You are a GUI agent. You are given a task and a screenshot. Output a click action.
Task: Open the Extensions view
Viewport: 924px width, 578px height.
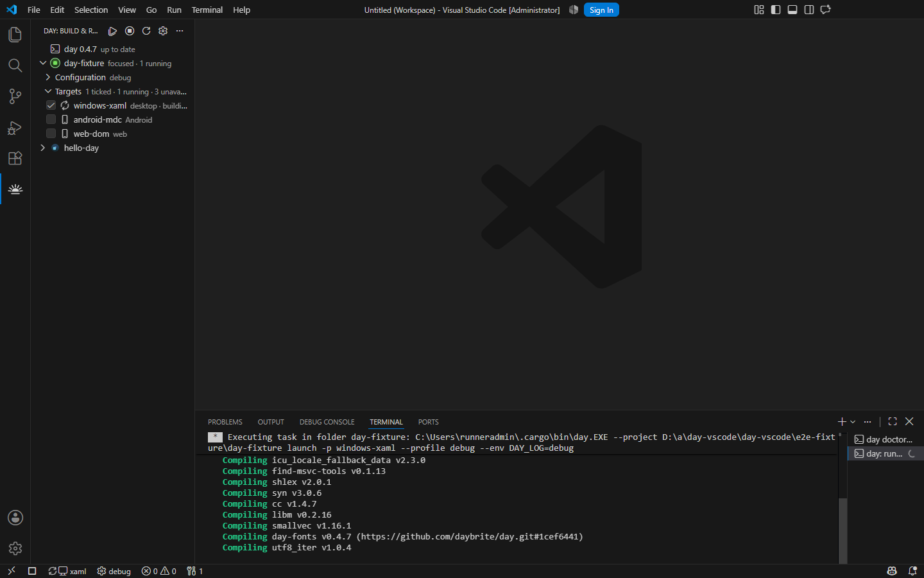15,158
